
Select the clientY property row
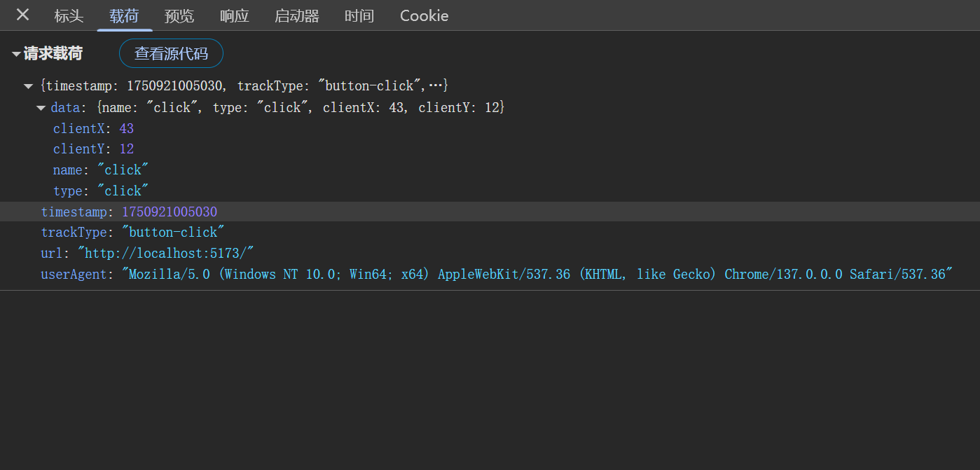(93, 149)
